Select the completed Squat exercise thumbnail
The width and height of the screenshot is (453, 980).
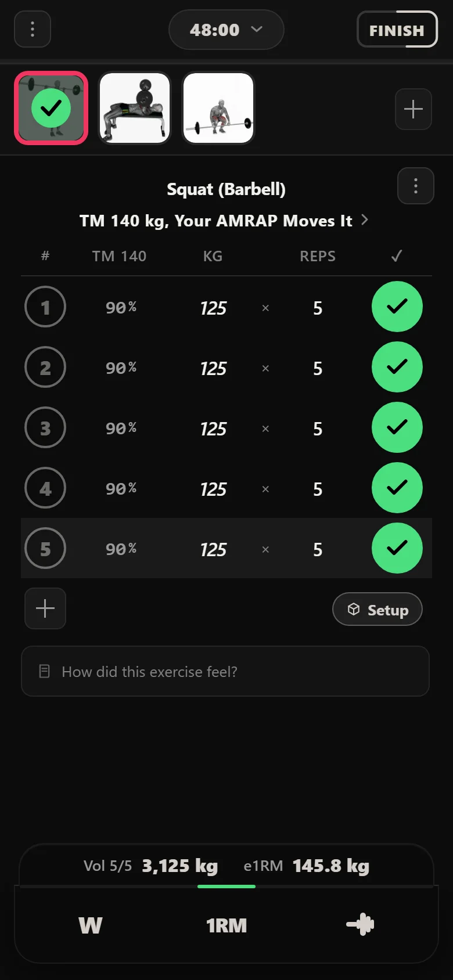point(51,108)
